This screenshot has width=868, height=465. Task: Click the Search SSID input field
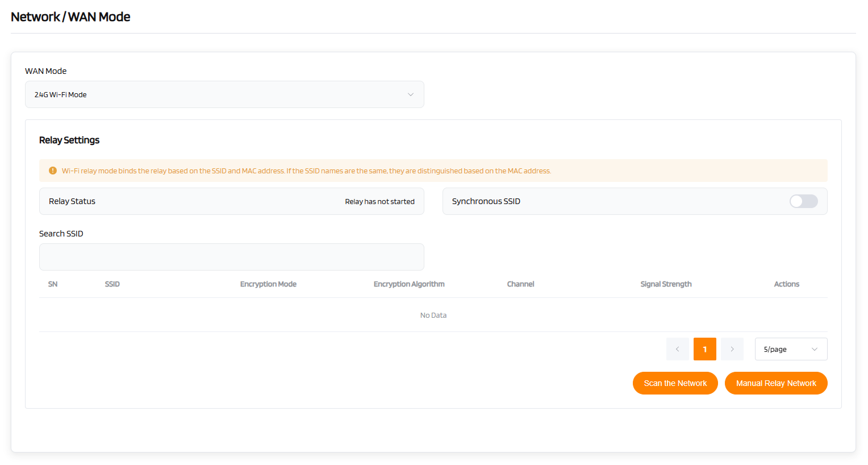pos(231,257)
